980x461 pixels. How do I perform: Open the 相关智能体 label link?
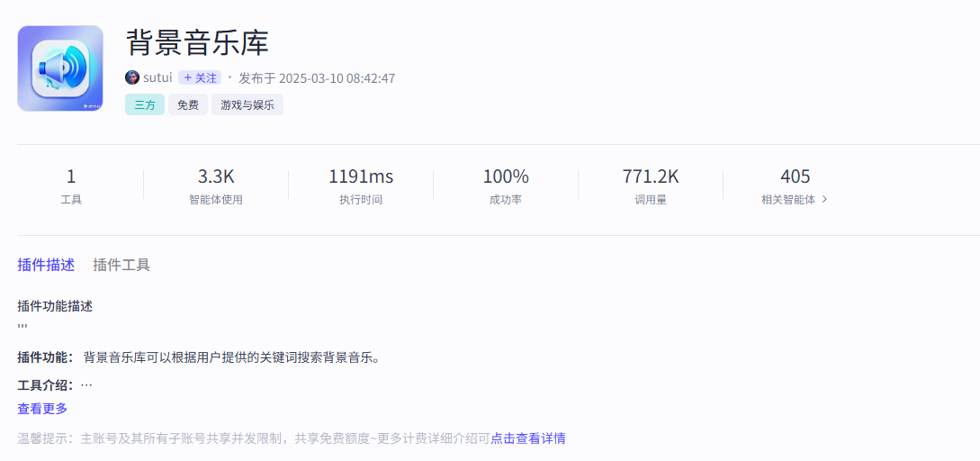pos(788,200)
